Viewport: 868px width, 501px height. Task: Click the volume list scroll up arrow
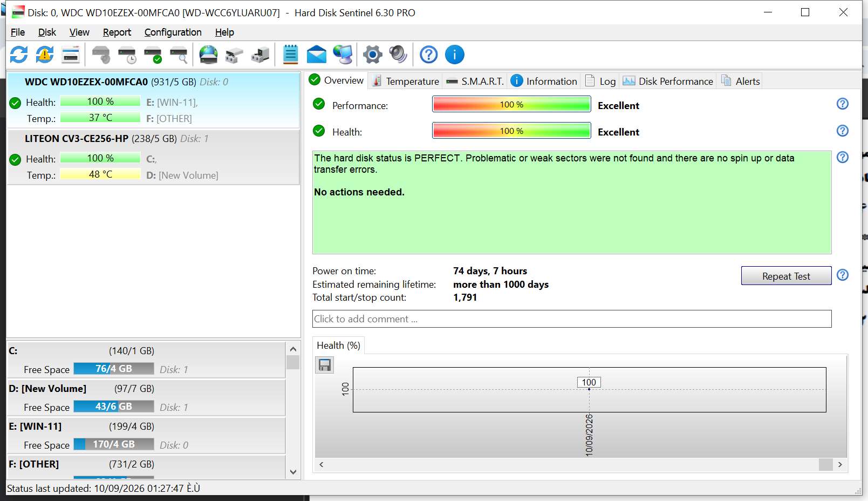(x=293, y=349)
